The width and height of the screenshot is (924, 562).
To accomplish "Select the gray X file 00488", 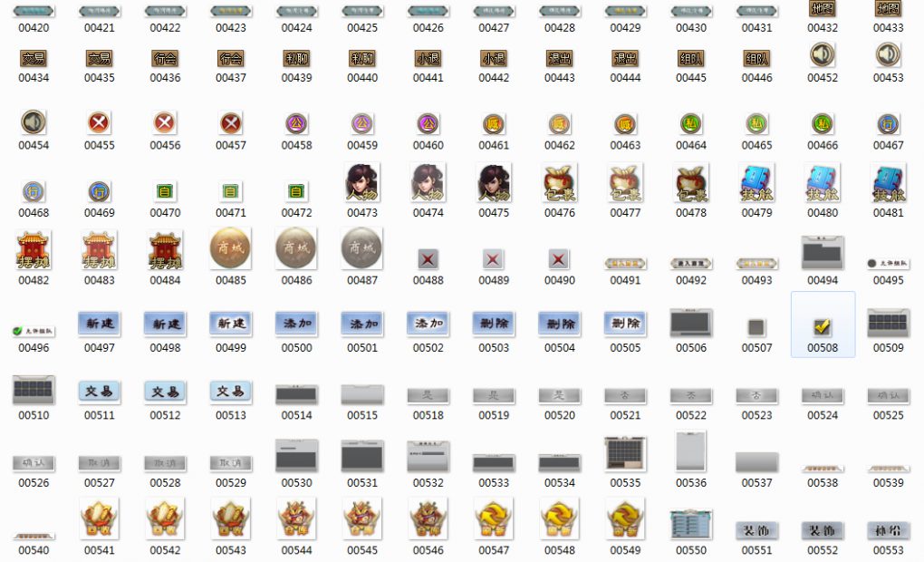I will 428,259.
